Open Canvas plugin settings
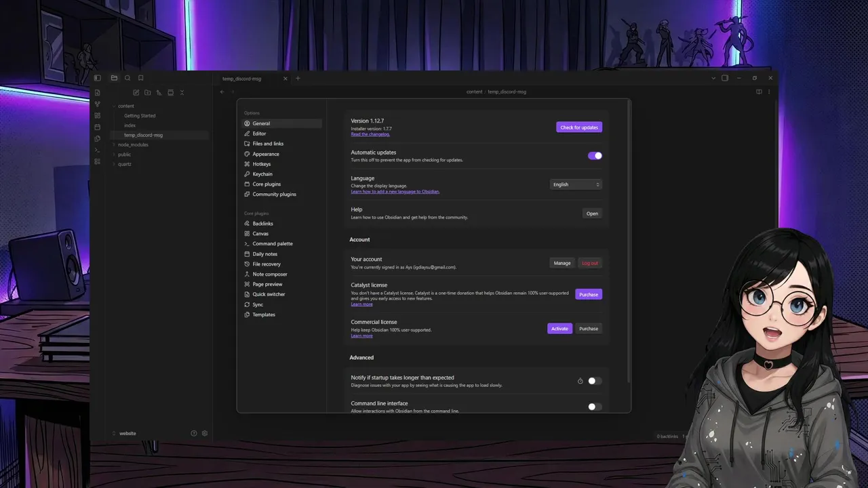 pyautogui.click(x=281, y=234)
